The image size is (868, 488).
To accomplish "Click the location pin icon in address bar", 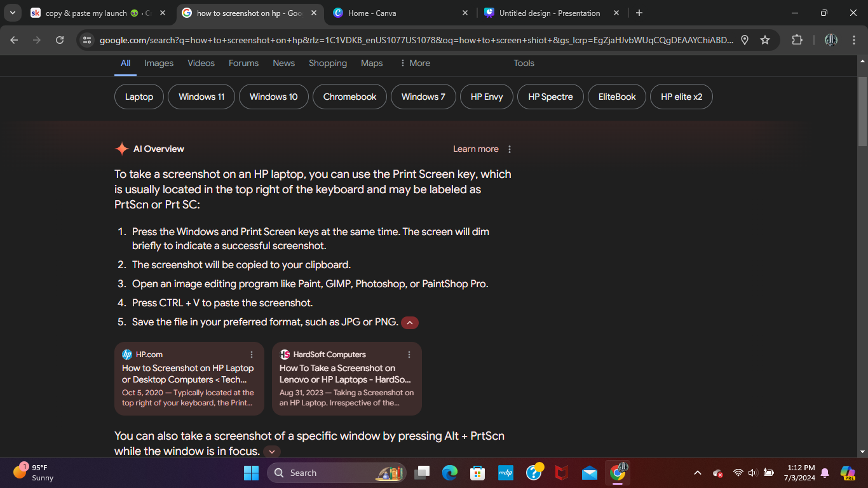I will 745,40.
